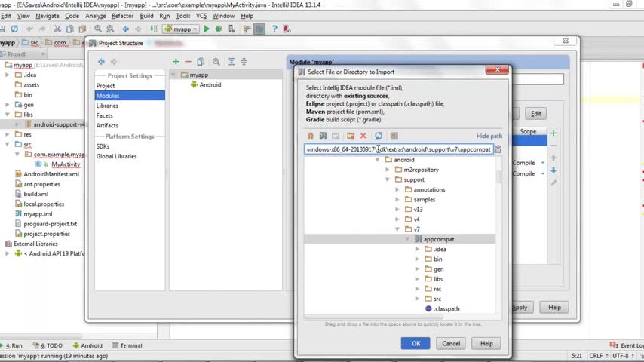Open the Tools menu

pos(182,16)
